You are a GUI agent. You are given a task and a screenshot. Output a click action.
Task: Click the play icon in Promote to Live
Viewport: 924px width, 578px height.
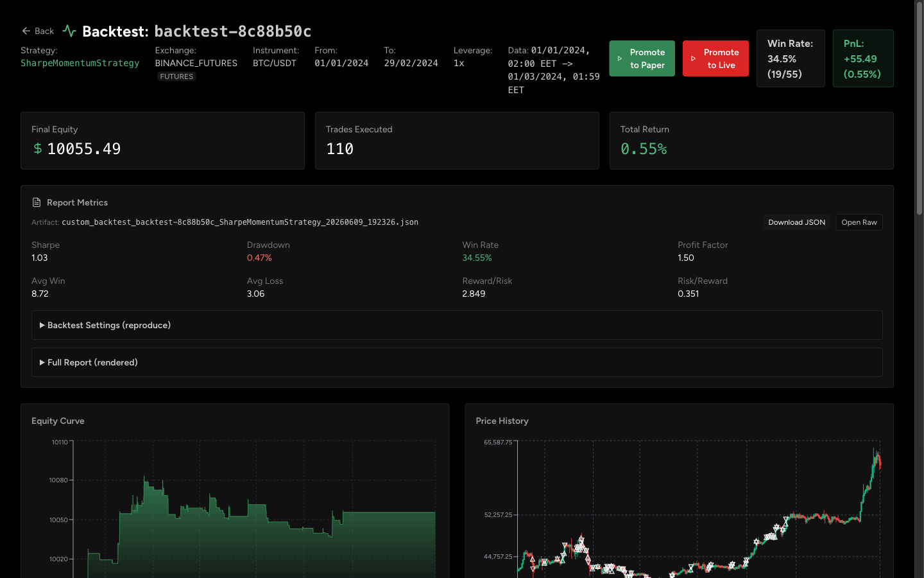[694, 58]
